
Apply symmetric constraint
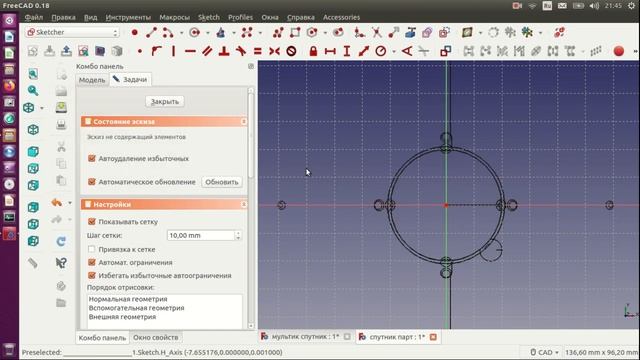pos(274,51)
